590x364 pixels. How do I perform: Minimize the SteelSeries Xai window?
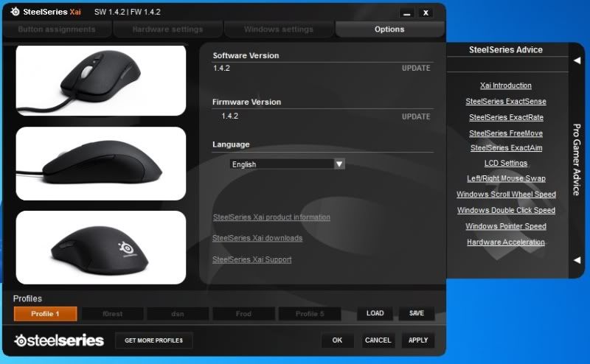(406, 13)
